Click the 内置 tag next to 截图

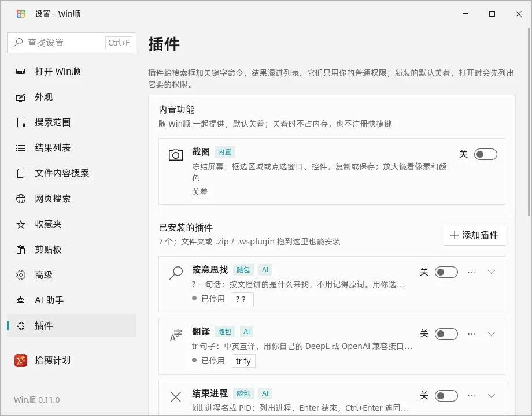pos(224,152)
